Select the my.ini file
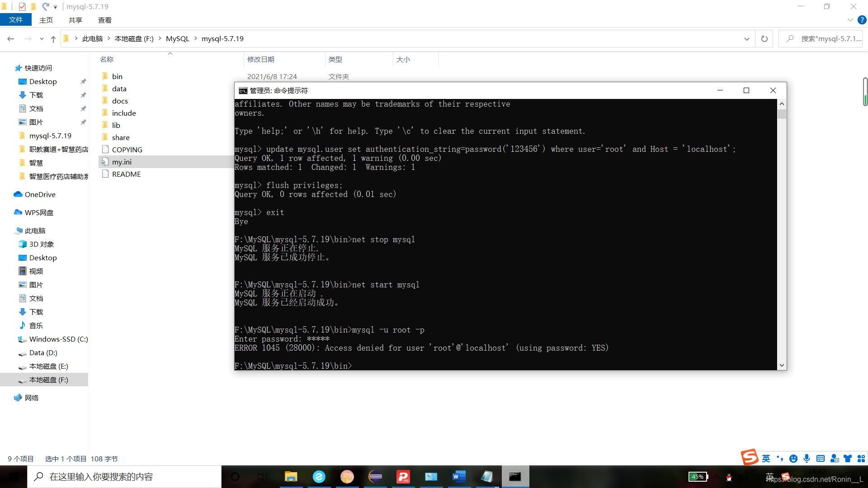This screenshot has width=868, height=488. [x=122, y=162]
